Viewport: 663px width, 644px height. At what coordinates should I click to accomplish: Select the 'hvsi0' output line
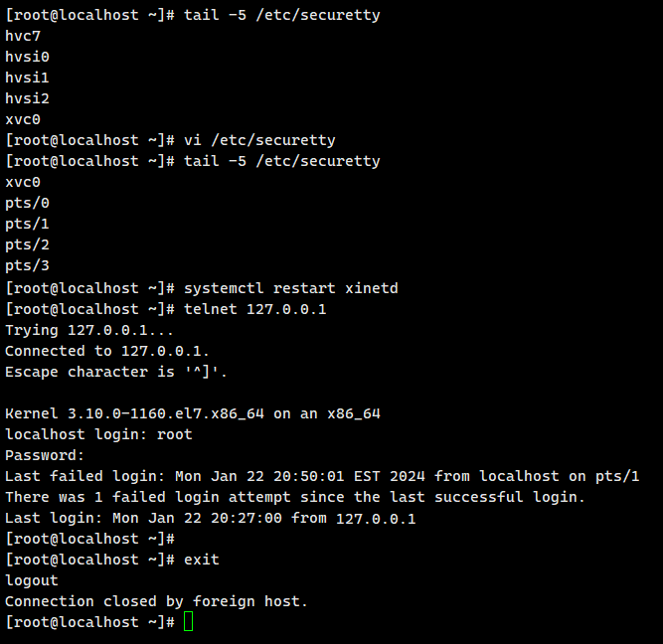[x=27, y=57]
